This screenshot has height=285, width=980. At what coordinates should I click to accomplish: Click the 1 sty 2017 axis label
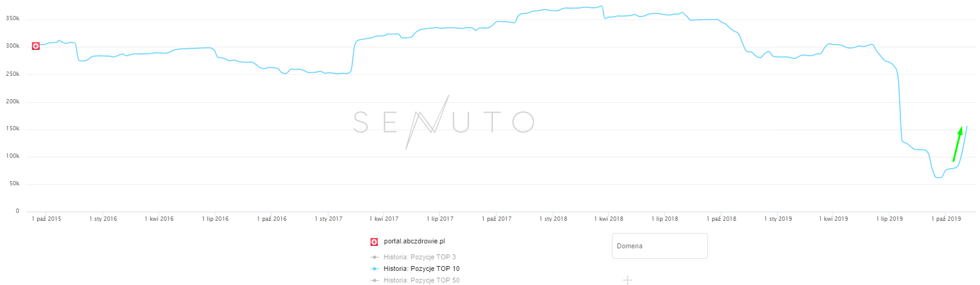[328, 219]
